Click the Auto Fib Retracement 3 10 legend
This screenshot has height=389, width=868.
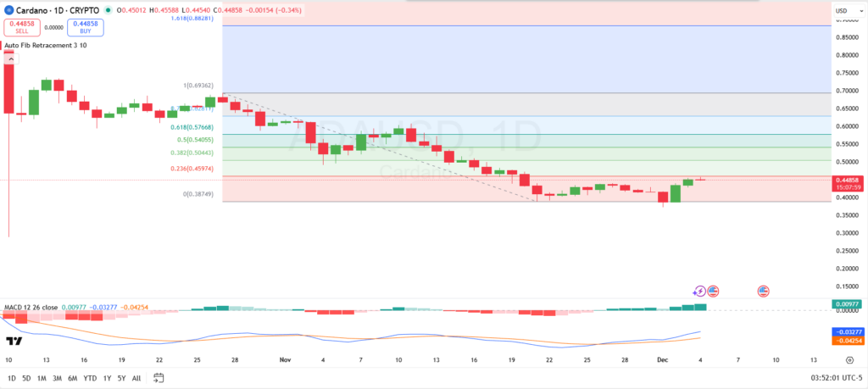[46, 46]
